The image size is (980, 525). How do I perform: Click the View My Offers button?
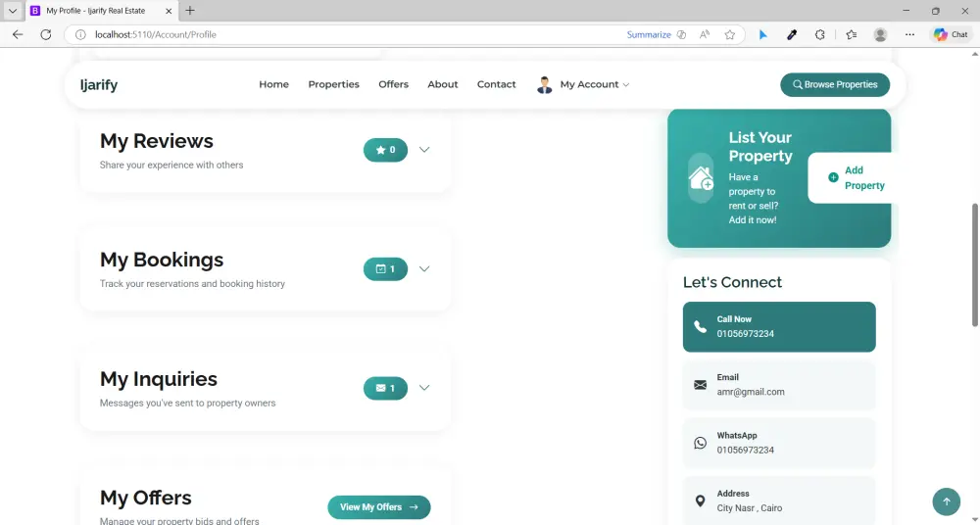pos(378,507)
